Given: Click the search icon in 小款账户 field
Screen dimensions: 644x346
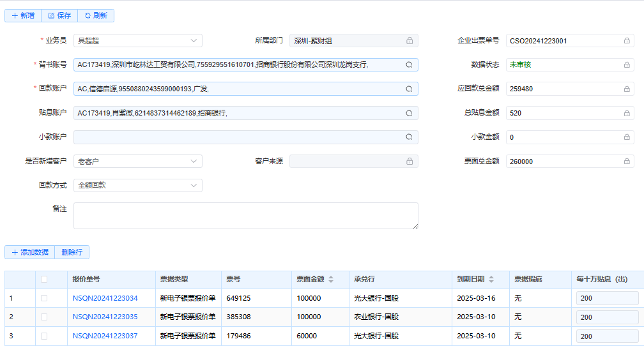Looking at the screenshot, I should (409, 137).
